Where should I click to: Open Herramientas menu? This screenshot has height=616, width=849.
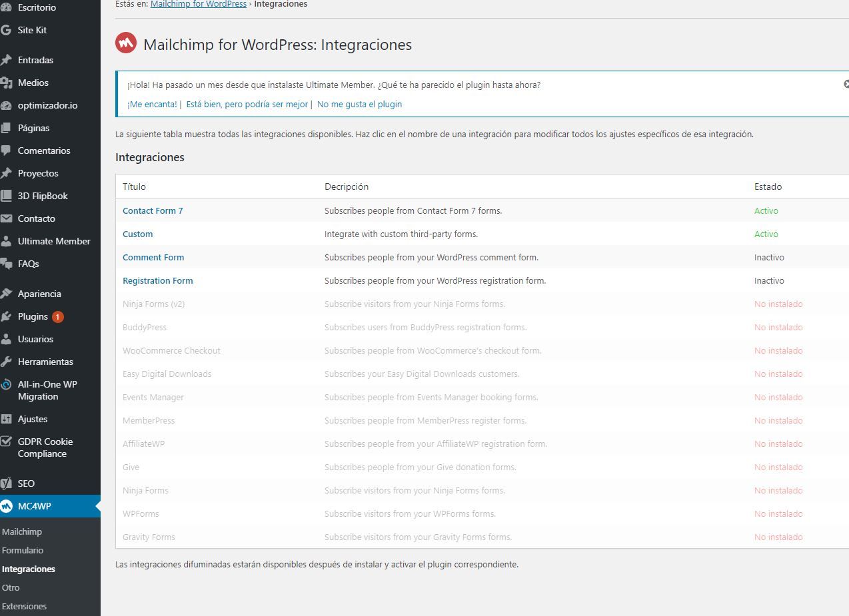tap(45, 362)
